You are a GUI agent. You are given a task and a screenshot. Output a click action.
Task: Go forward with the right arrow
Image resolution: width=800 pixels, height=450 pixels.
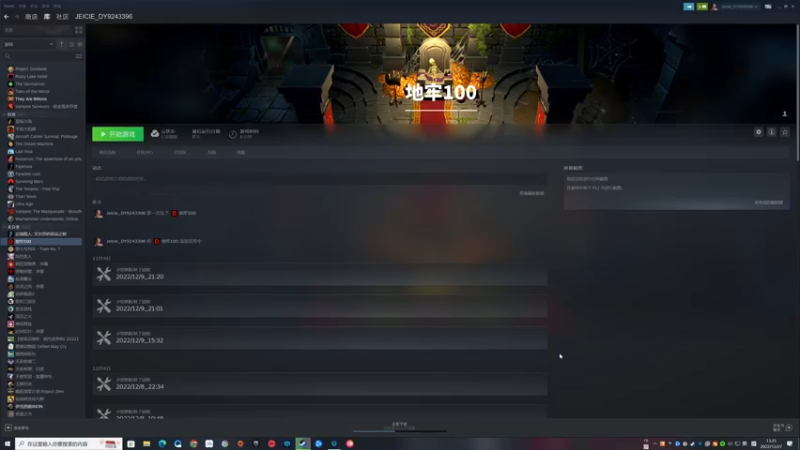click(17, 17)
